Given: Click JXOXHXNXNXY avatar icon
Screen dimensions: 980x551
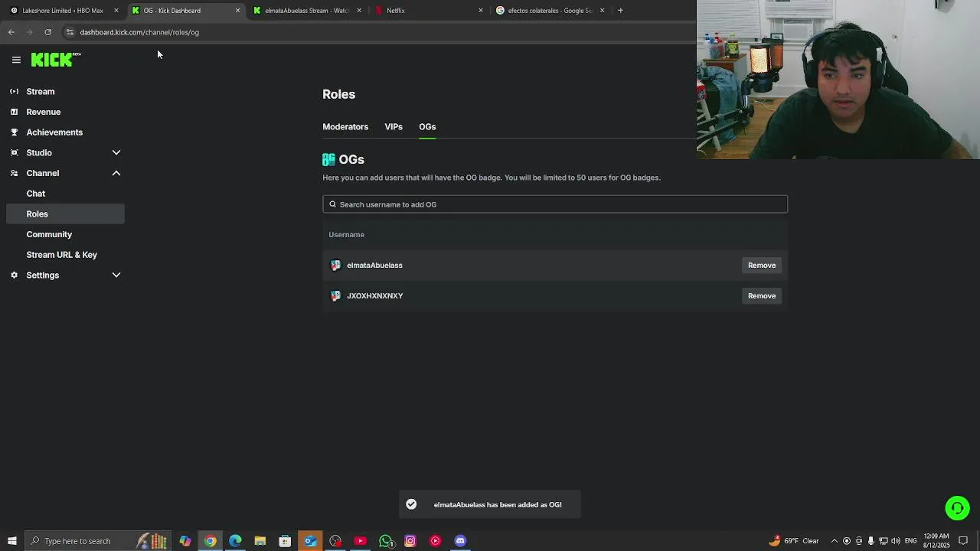Looking at the screenshot, I should pyautogui.click(x=335, y=295).
